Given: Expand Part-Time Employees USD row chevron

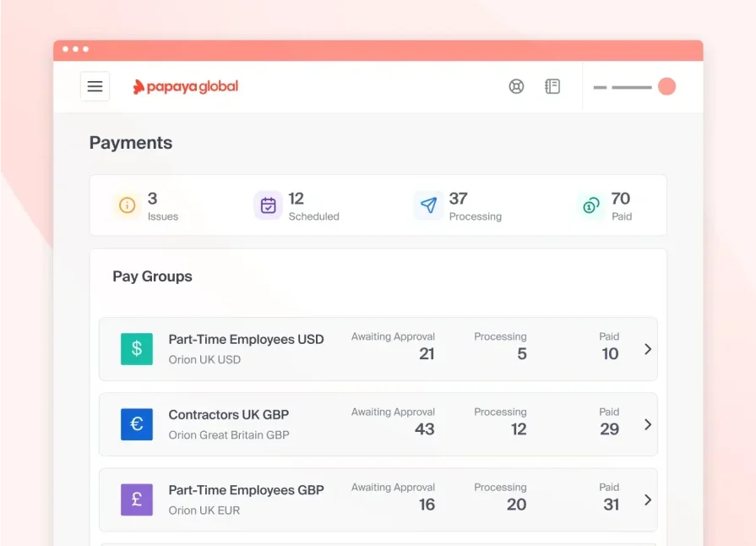Looking at the screenshot, I should (x=648, y=349).
